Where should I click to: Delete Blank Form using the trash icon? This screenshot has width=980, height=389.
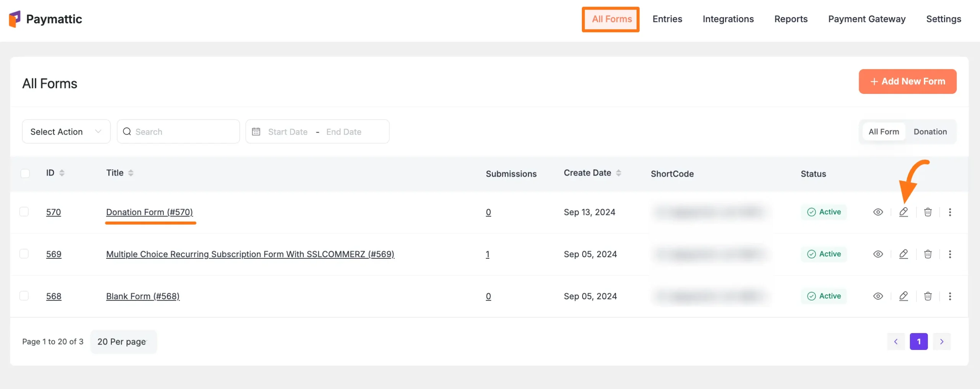tap(928, 296)
